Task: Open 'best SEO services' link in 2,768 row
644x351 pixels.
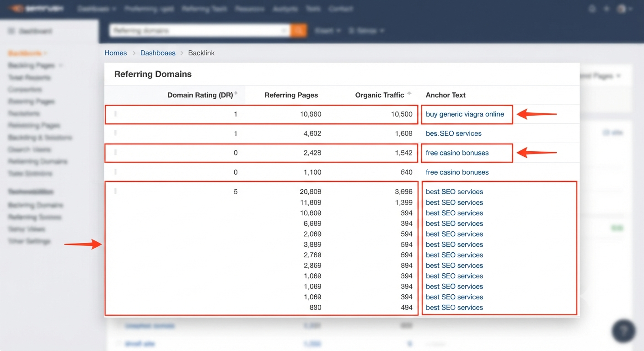Action: tap(454, 255)
